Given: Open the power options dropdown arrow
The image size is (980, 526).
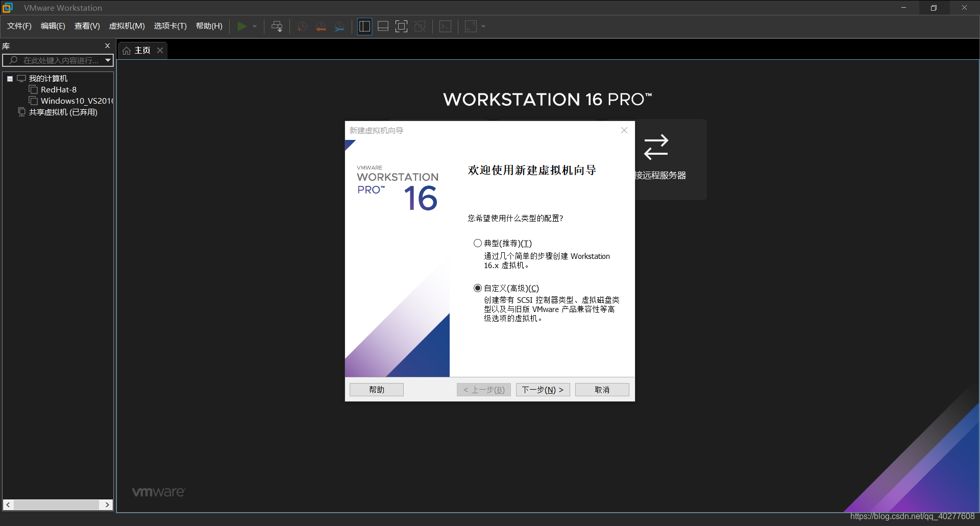Looking at the screenshot, I should point(255,27).
